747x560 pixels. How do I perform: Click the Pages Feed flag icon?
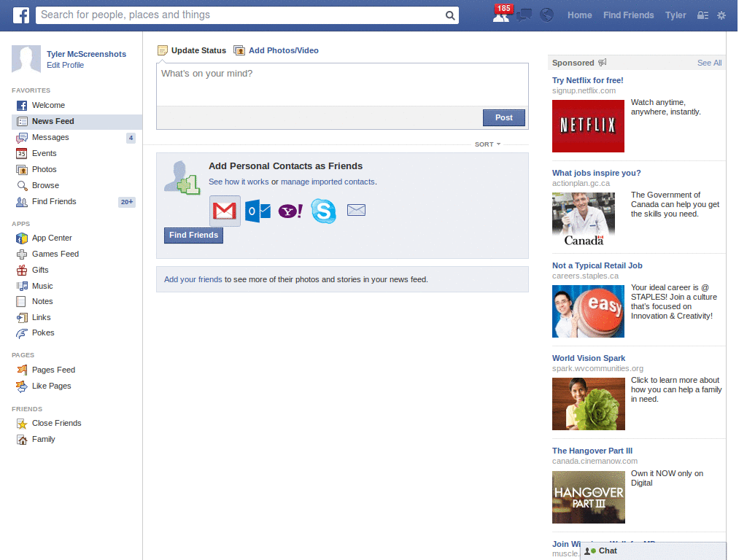22,370
